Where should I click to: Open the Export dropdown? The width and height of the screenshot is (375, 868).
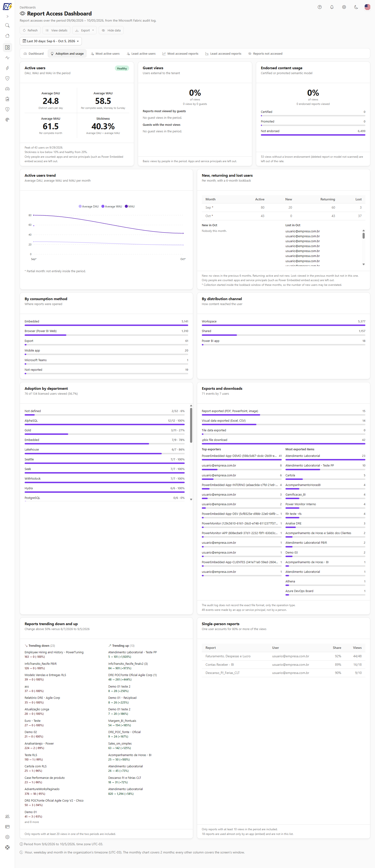(85, 30)
